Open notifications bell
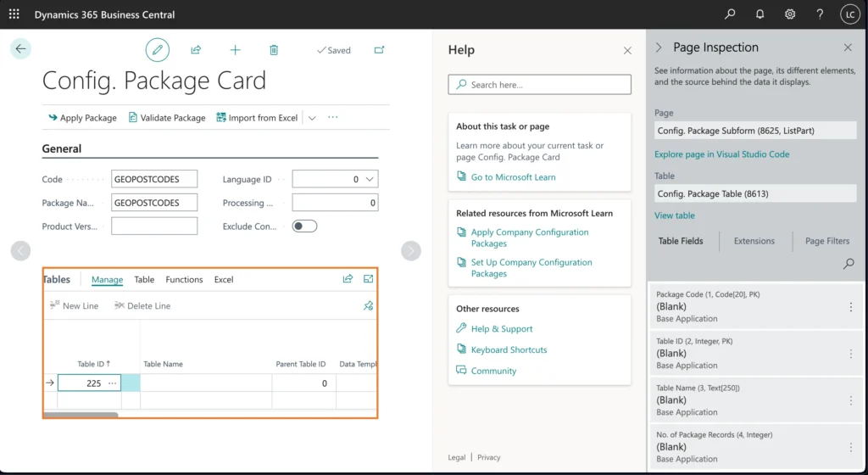 click(760, 14)
